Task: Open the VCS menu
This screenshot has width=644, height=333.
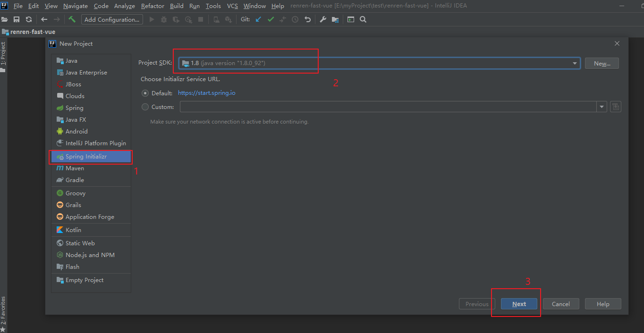Action: point(232,6)
